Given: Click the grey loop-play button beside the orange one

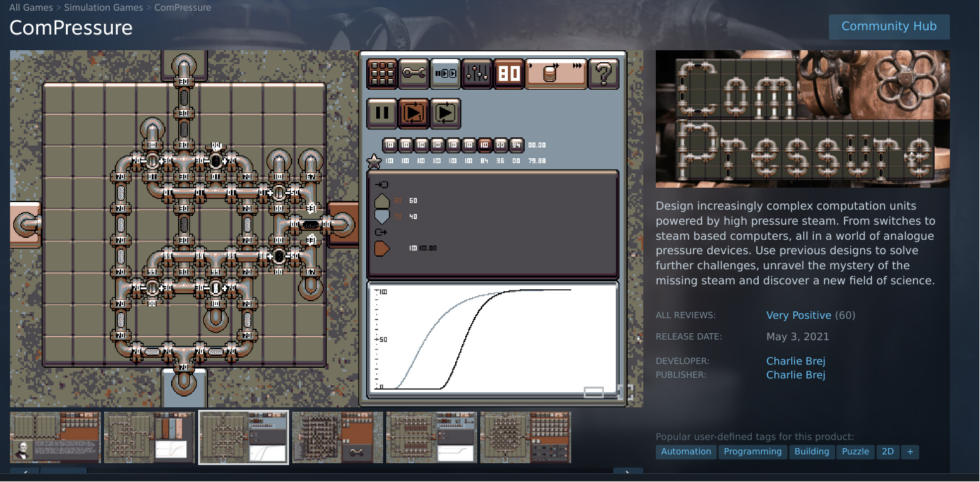Looking at the screenshot, I should point(445,113).
